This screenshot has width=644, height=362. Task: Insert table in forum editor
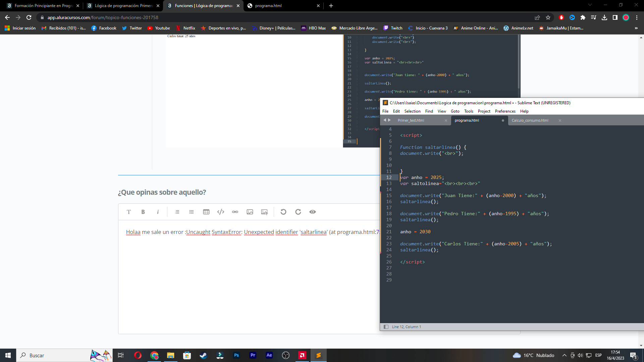(206, 212)
